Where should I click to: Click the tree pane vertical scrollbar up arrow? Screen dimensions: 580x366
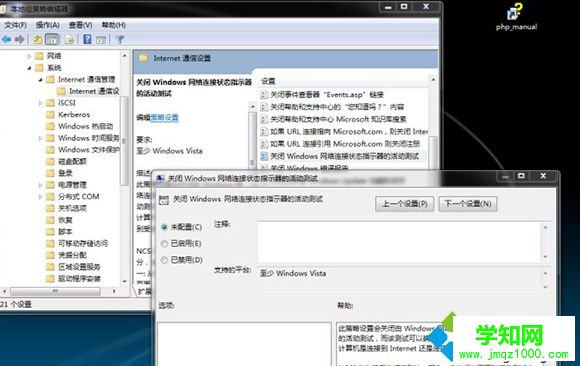[x=124, y=56]
